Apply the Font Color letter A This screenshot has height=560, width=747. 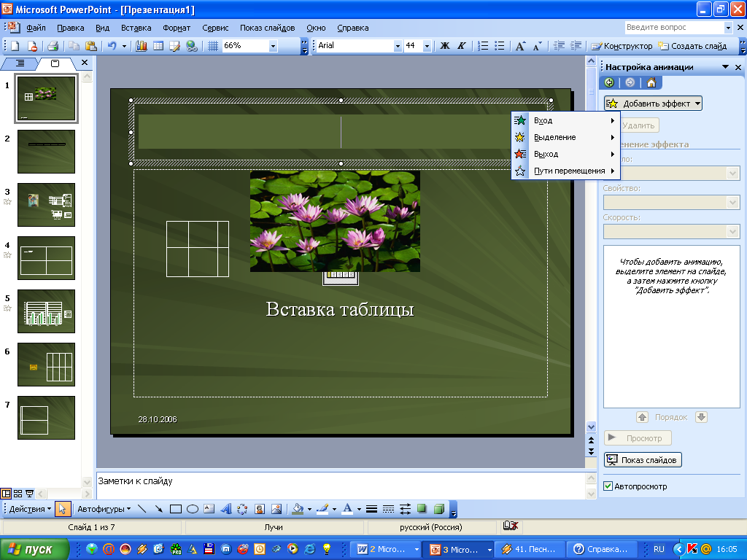(x=348, y=509)
